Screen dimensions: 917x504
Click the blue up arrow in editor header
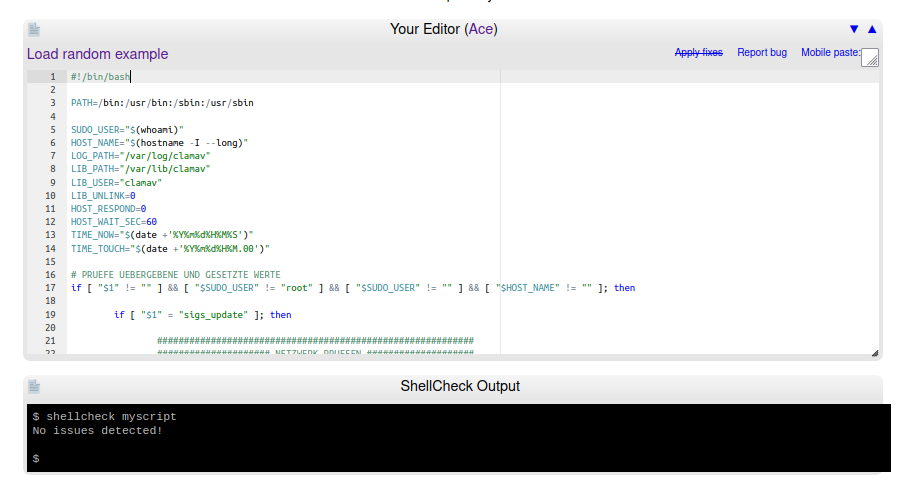point(872,29)
